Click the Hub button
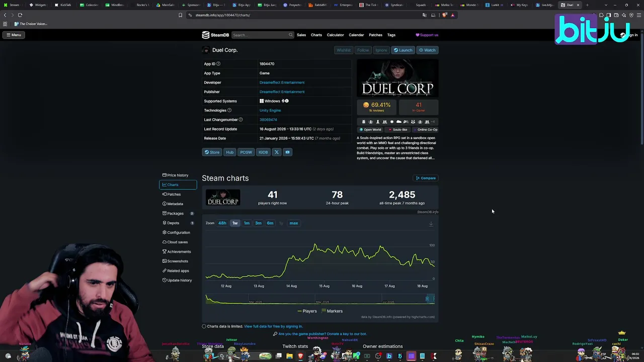The height and width of the screenshot is (362, 644). click(x=229, y=152)
